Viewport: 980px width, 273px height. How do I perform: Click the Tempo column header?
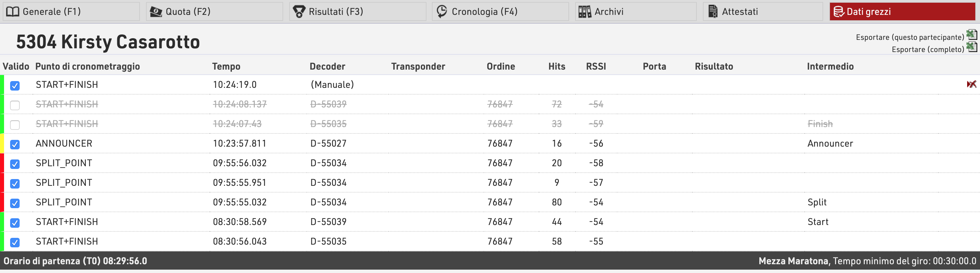click(x=226, y=67)
